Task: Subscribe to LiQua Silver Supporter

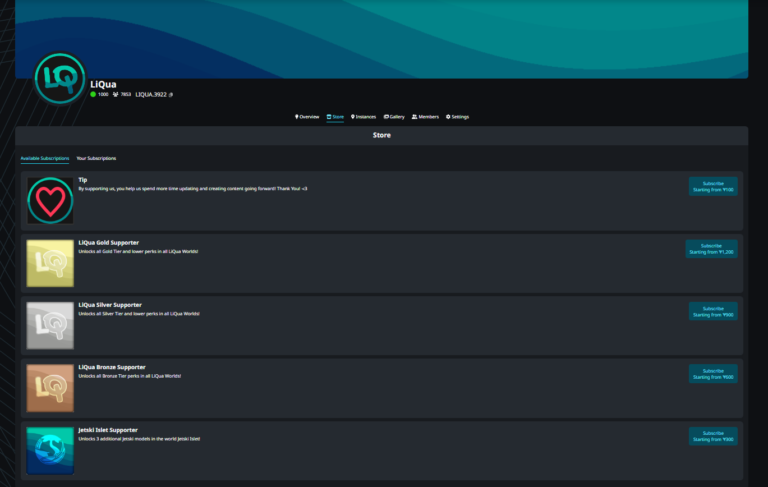Action: pyautogui.click(x=712, y=311)
